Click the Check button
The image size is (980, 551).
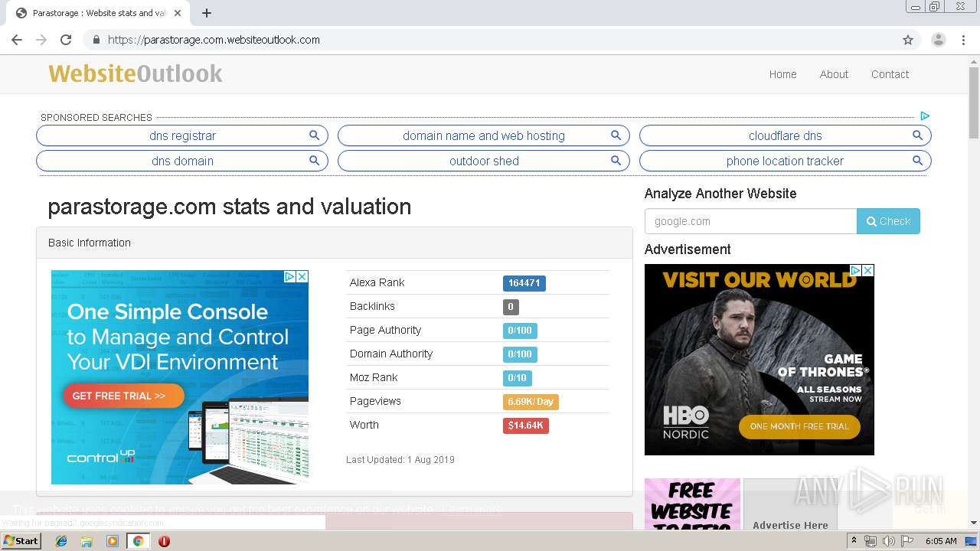888,221
